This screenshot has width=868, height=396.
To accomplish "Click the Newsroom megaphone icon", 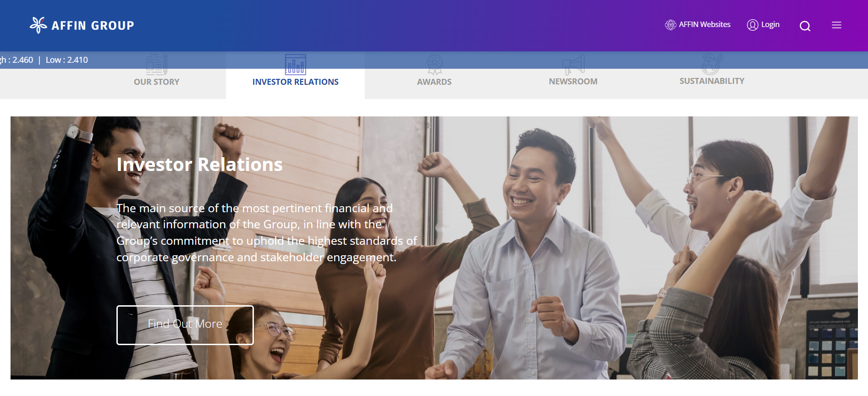I will click(573, 65).
